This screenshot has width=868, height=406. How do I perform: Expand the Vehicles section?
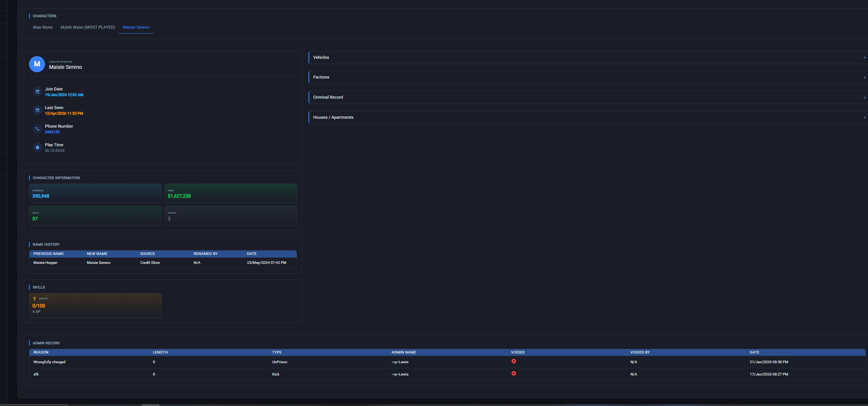click(x=588, y=57)
